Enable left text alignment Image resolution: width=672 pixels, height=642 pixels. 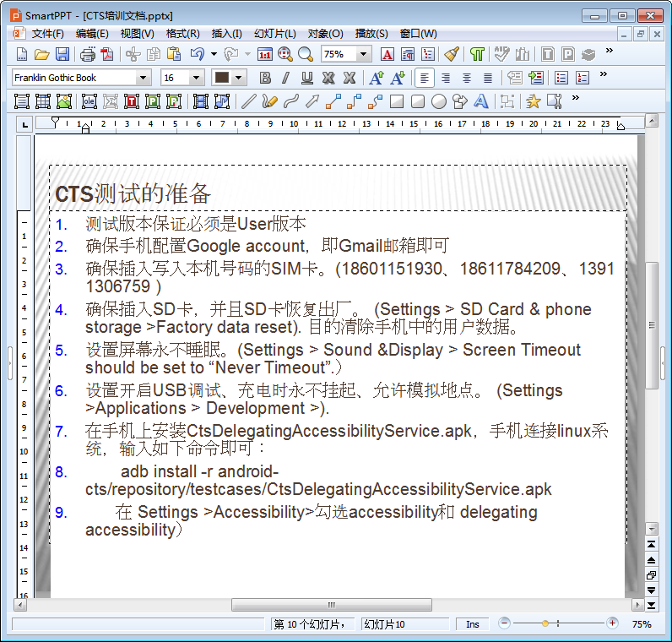click(x=425, y=78)
